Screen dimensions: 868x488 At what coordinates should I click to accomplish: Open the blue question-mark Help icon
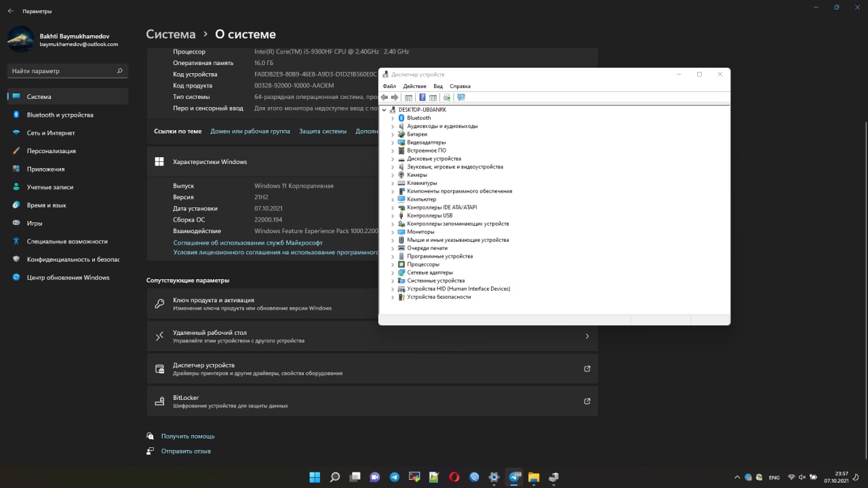[422, 98]
